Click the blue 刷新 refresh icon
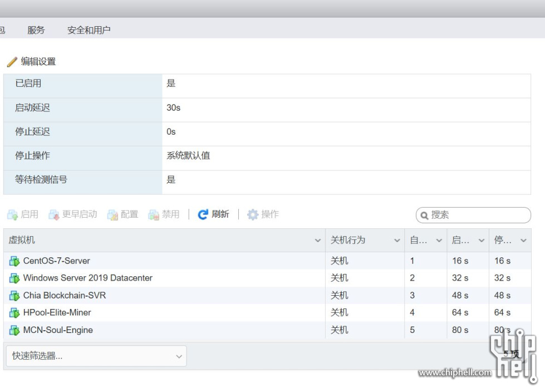545x392 pixels. click(x=203, y=214)
